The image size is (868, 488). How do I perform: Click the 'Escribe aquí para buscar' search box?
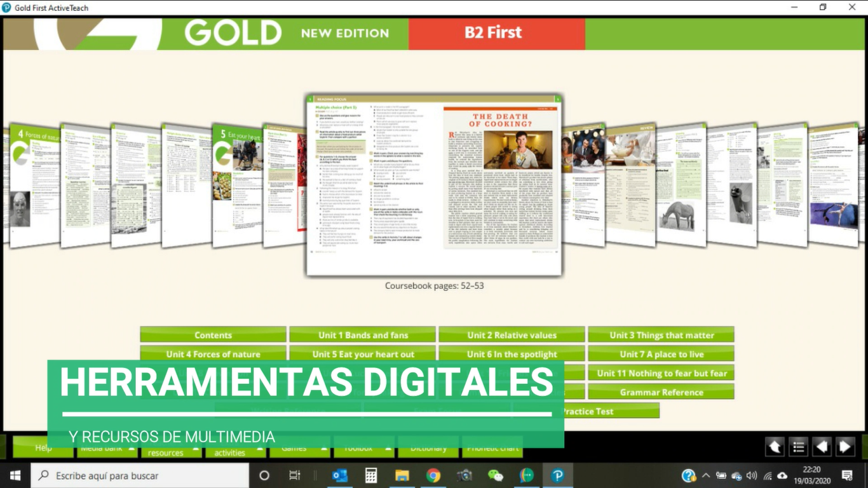click(140, 475)
